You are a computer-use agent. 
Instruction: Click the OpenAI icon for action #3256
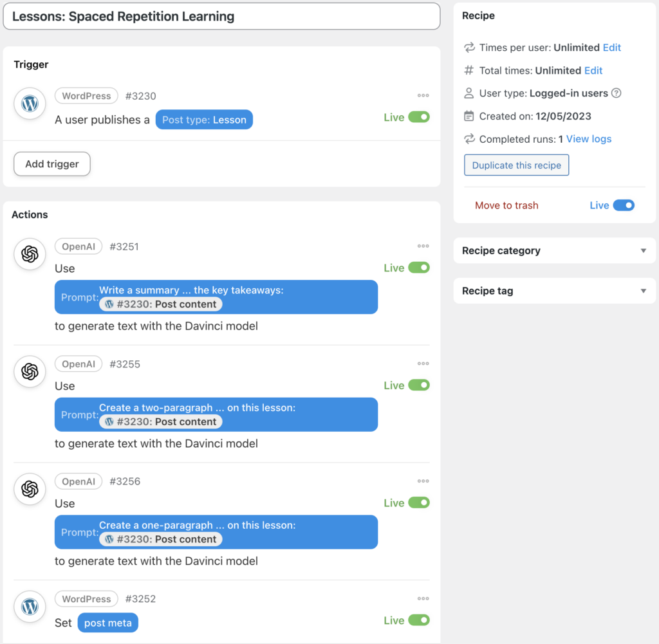pyautogui.click(x=30, y=489)
